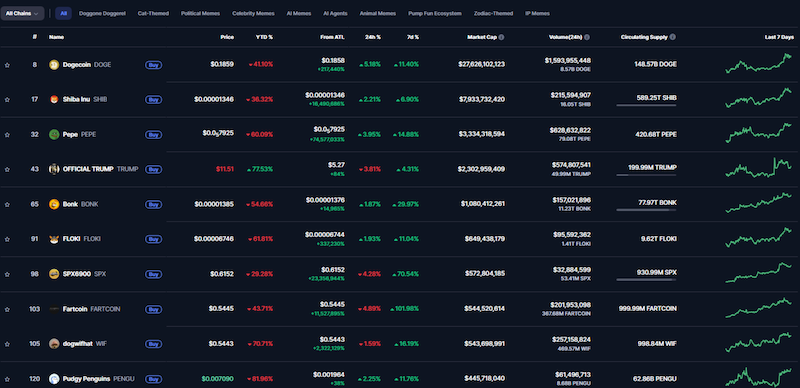Select the Celebrity Memes category
Screen dimensions: 800x388
[253, 14]
